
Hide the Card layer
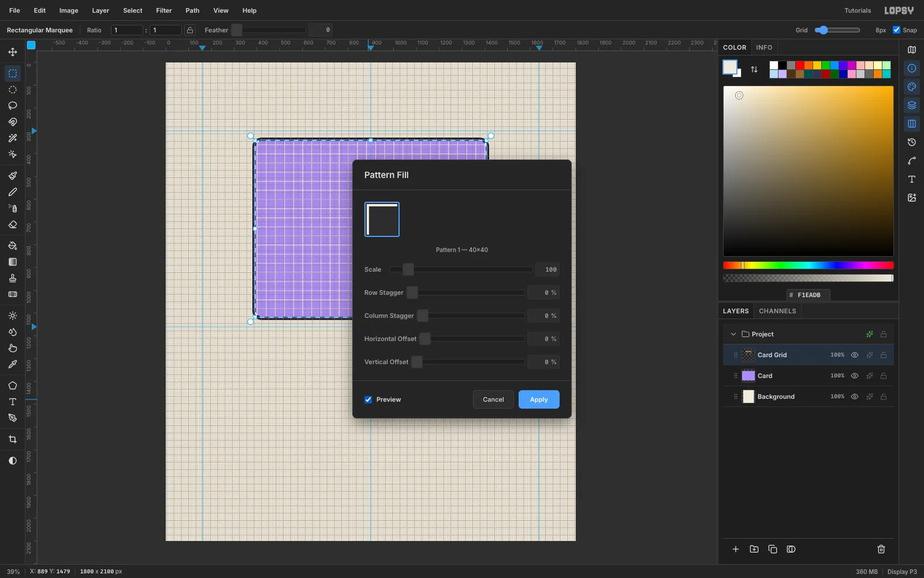(x=855, y=376)
